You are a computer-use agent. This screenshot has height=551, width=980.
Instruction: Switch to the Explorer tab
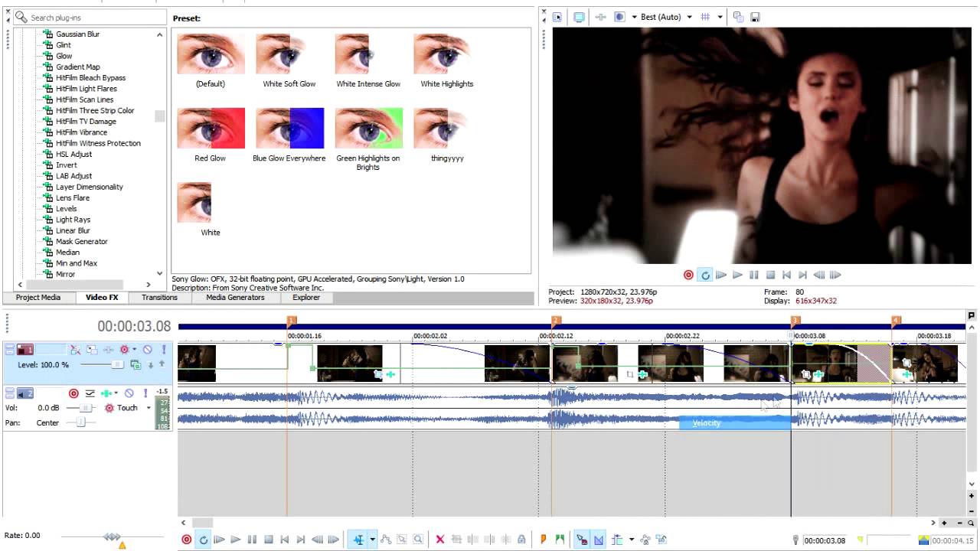click(306, 298)
